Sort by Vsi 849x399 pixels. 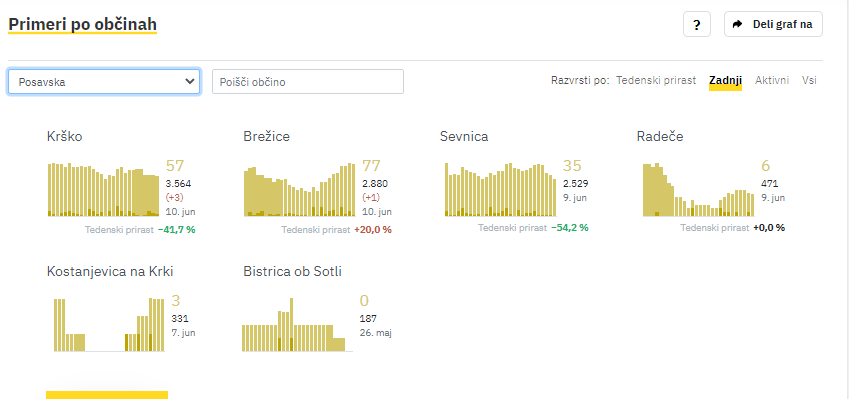[x=809, y=81]
